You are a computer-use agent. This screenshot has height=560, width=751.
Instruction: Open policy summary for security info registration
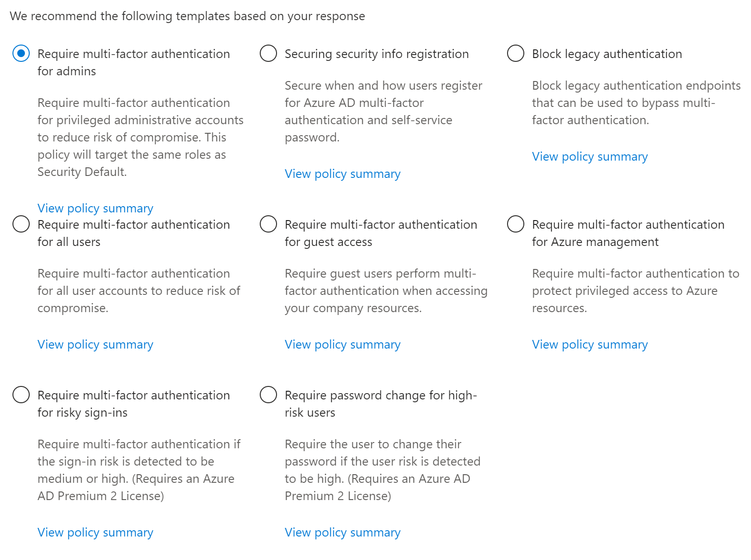[x=343, y=174]
